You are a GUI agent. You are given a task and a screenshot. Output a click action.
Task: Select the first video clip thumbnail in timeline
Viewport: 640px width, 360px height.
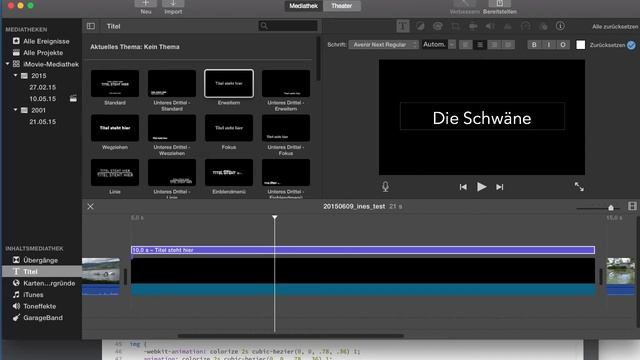click(x=101, y=276)
